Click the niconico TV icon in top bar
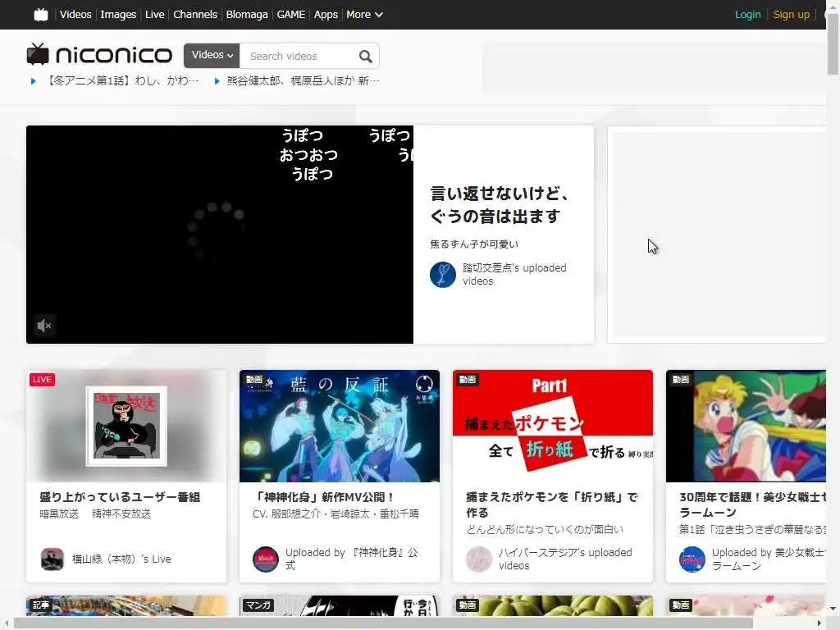The image size is (840, 630). tap(41, 15)
